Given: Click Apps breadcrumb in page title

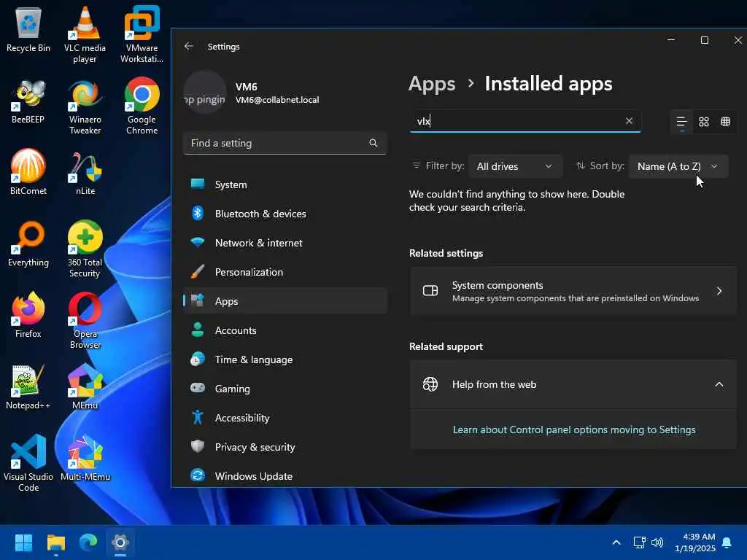Looking at the screenshot, I should 432,85.
